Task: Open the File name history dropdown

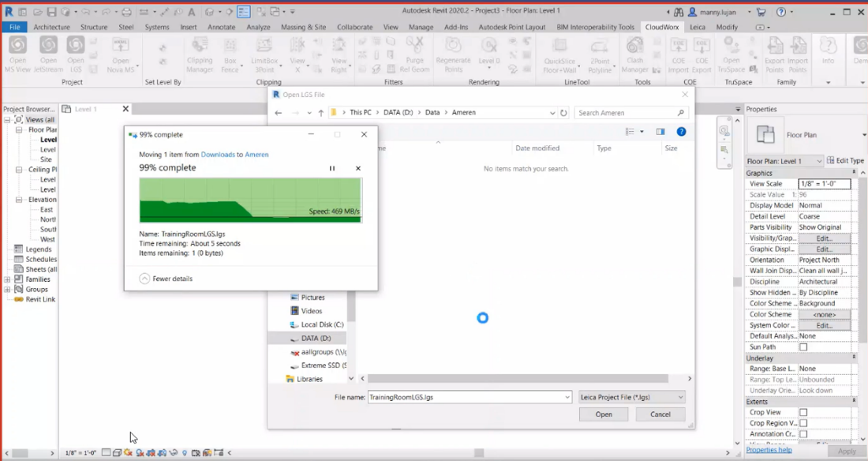Action: [x=567, y=397]
